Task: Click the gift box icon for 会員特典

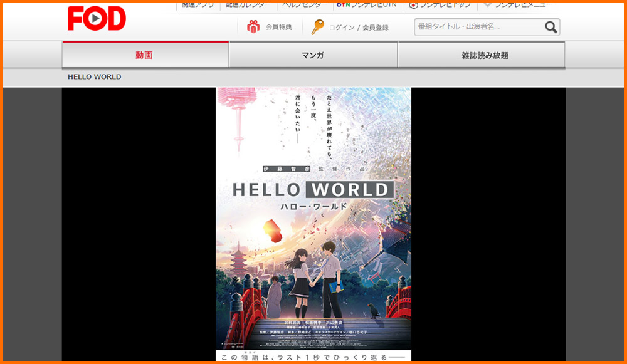Action: click(x=253, y=27)
